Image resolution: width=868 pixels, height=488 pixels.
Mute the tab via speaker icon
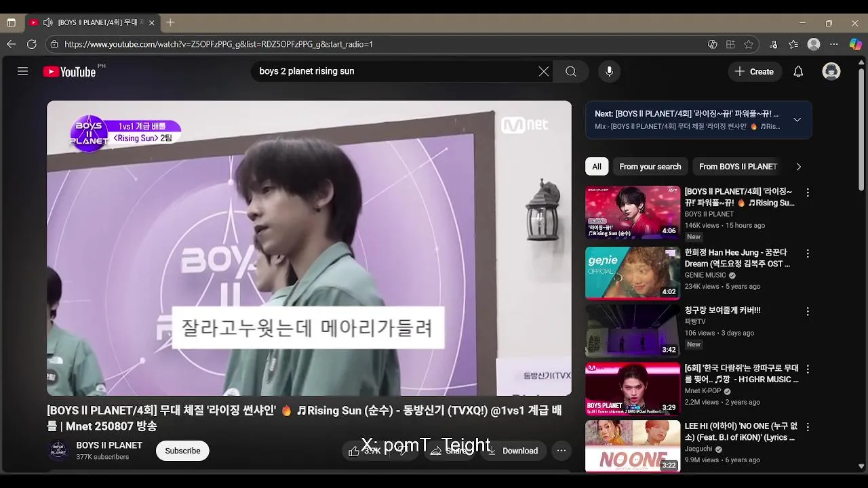coord(47,22)
